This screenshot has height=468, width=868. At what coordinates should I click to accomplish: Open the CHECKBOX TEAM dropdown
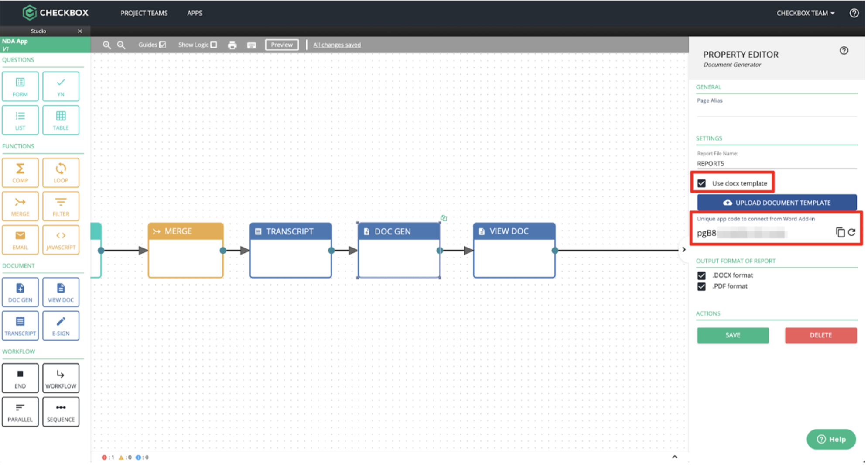tap(805, 13)
